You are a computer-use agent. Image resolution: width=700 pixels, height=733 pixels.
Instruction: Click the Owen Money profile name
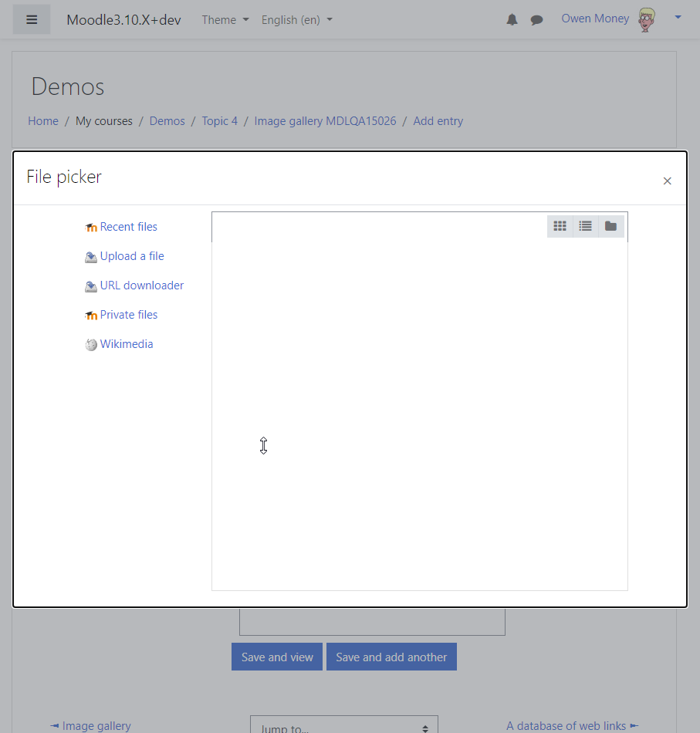click(x=595, y=19)
